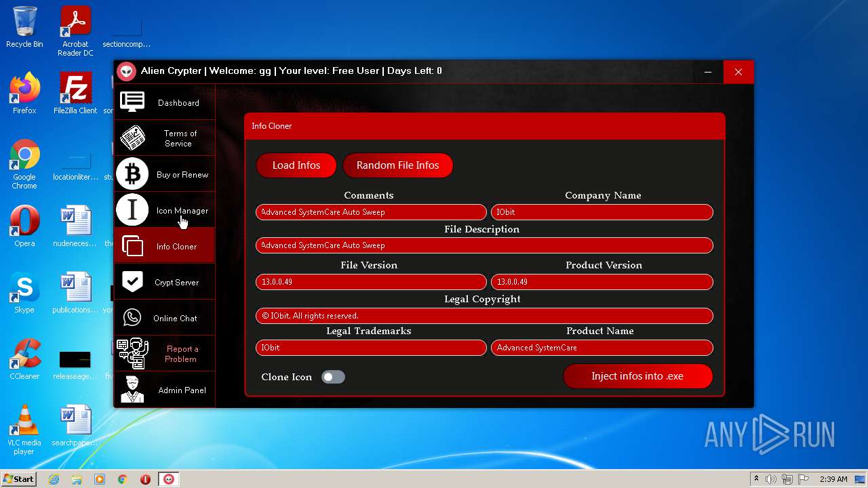The height and width of the screenshot is (488, 868).
Task: Click the alien logo in title bar
Action: click(127, 71)
